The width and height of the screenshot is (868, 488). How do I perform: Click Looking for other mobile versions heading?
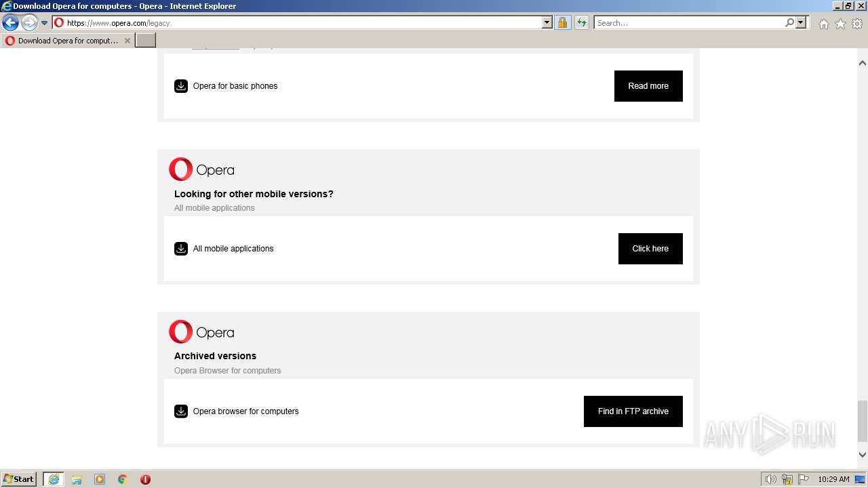point(254,194)
